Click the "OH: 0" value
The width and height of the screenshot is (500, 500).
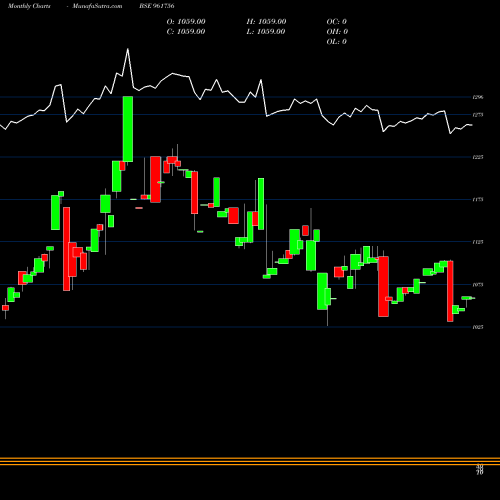click(337, 32)
